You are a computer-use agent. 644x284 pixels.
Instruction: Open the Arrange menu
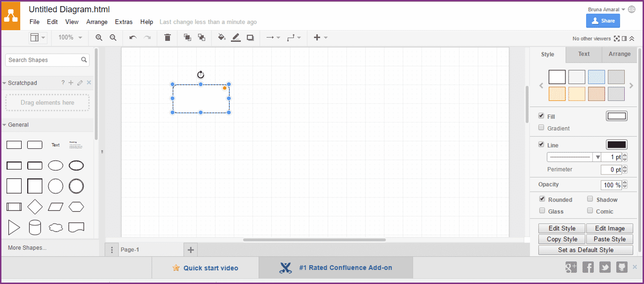(97, 22)
